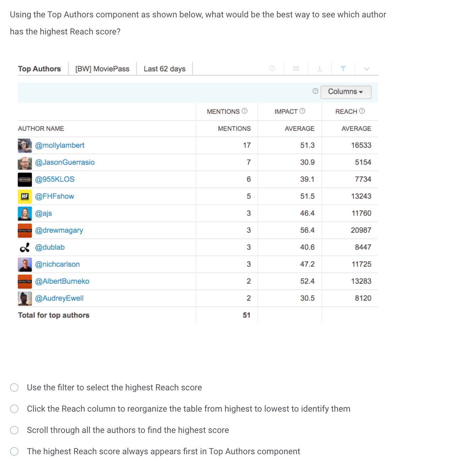Open the @AlbertBurneko author link
The width and height of the screenshot is (476, 461).
point(62,281)
